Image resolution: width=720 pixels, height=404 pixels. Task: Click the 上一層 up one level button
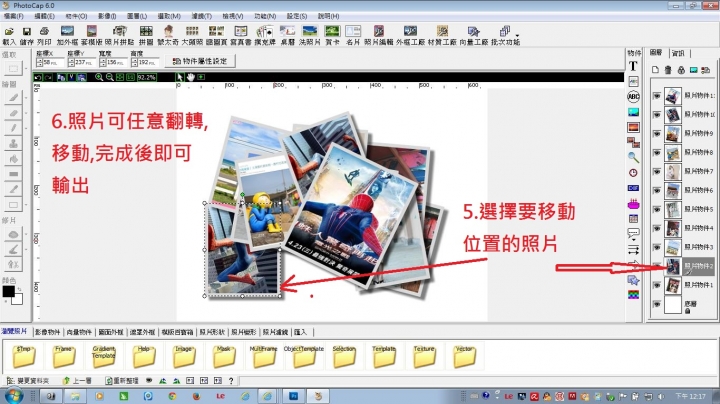click(x=77, y=381)
